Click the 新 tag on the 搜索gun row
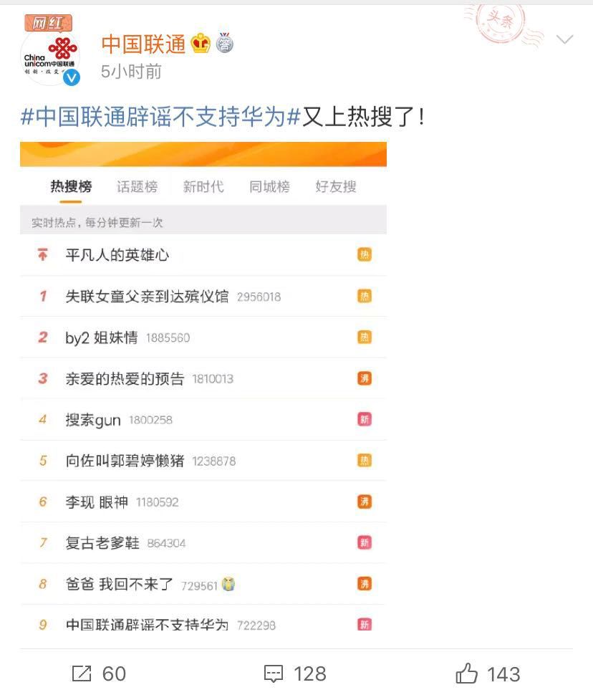 pos(364,419)
